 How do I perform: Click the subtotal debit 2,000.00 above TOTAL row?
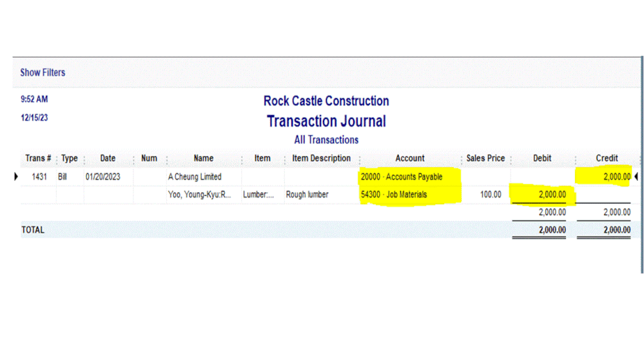(x=552, y=212)
